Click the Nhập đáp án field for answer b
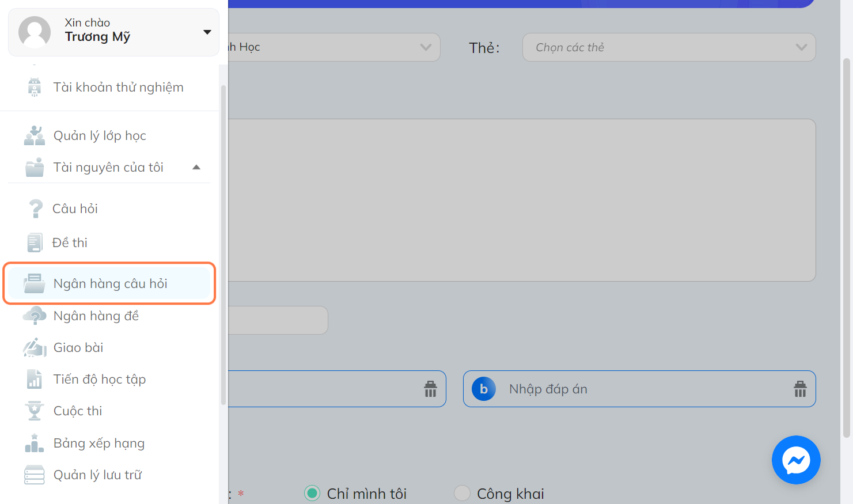Viewport: 853px width, 504px height. click(x=639, y=389)
